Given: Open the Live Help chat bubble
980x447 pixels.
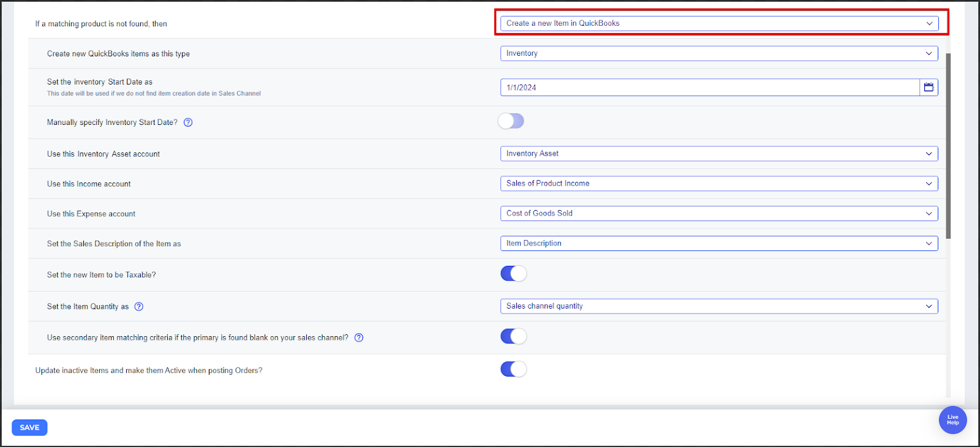Looking at the screenshot, I should [x=952, y=420].
